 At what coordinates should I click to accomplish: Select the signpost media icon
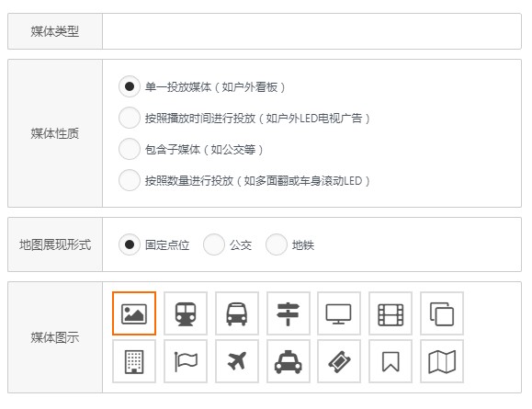click(x=289, y=313)
